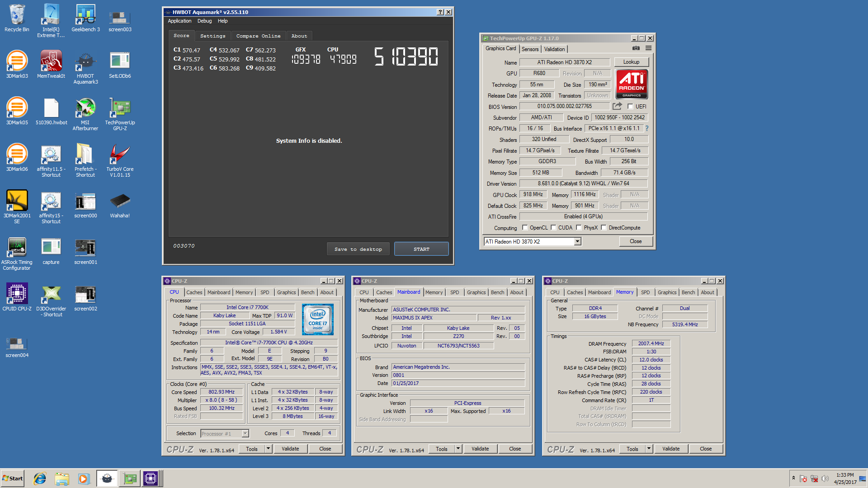
Task: Open CPUID CPU-Z desktop icon
Action: [x=17, y=297]
